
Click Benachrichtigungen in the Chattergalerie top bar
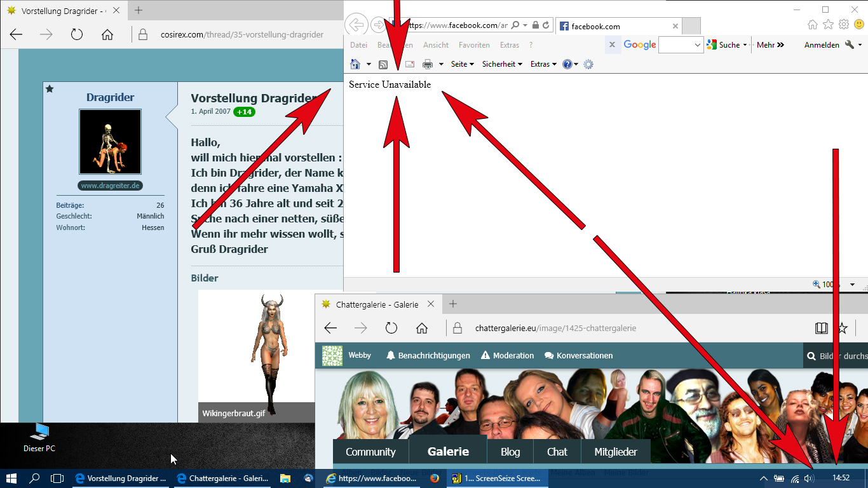[x=428, y=356]
